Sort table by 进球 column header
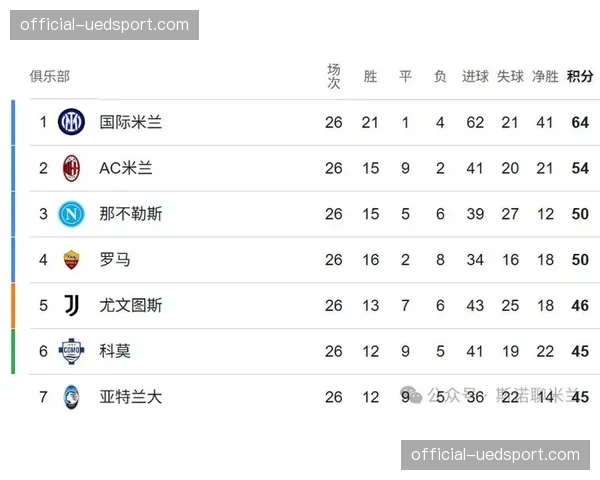The image size is (600, 480). pyautogui.click(x=475, y=76)
